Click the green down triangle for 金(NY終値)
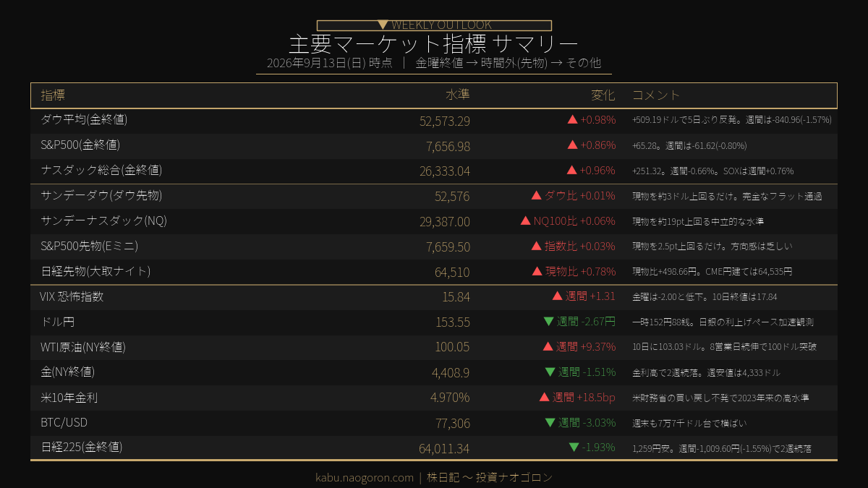Image resolution: width=868 pixels, height=488 pixels. click(550, 372)
